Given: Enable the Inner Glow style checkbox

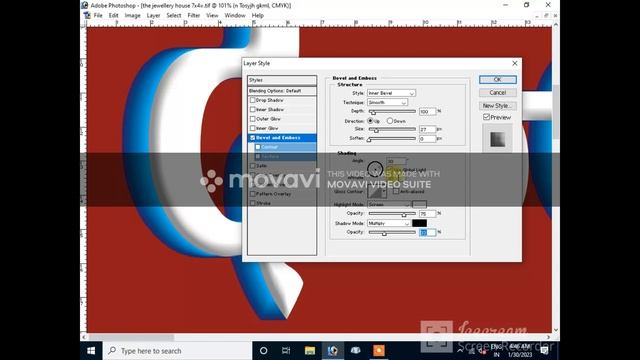Looking at the screenshot, I should (252, 128).
